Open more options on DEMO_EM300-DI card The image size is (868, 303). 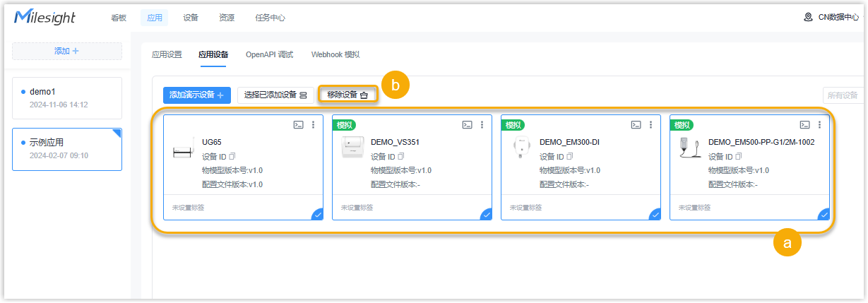tap(650, 124)
